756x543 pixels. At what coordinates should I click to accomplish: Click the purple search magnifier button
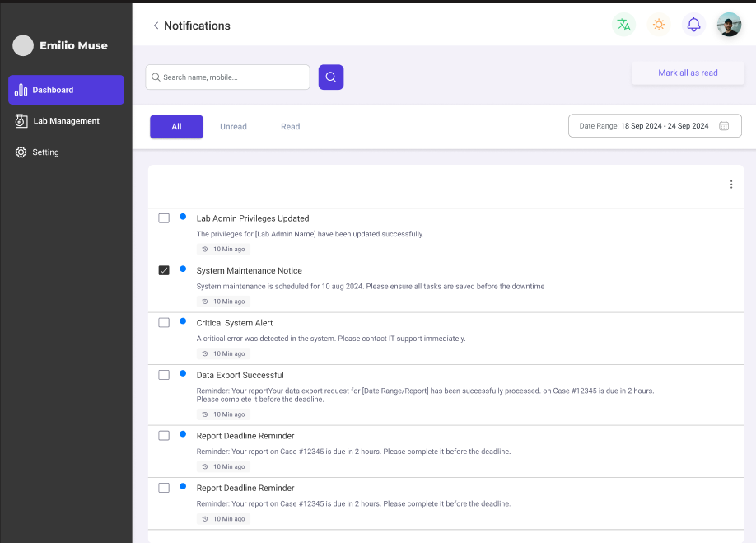(x=331, y=77)
